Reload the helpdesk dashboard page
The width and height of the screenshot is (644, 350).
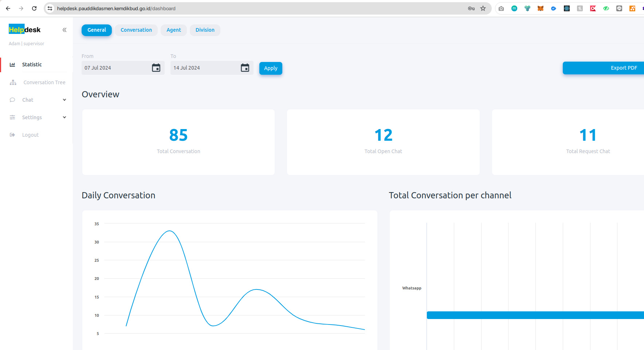34,8
